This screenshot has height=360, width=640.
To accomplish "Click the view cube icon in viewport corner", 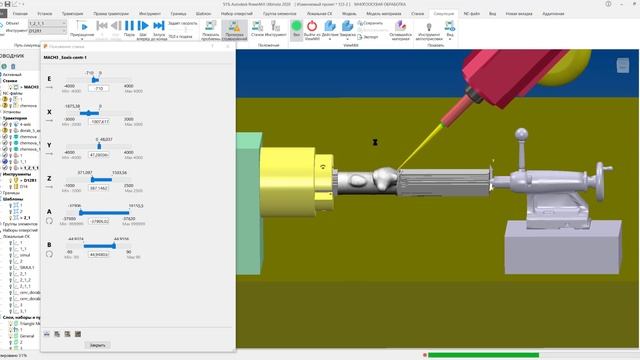I will pyautogui.click(x=623, y=65).
